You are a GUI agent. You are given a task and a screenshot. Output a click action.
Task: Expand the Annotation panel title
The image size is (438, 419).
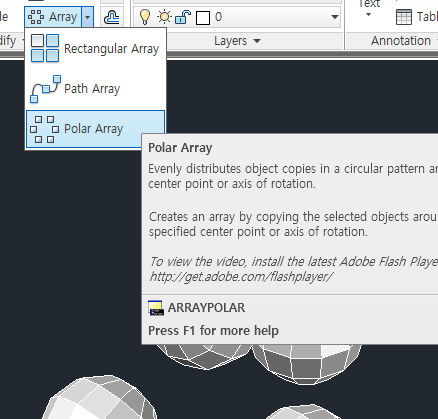403,41
